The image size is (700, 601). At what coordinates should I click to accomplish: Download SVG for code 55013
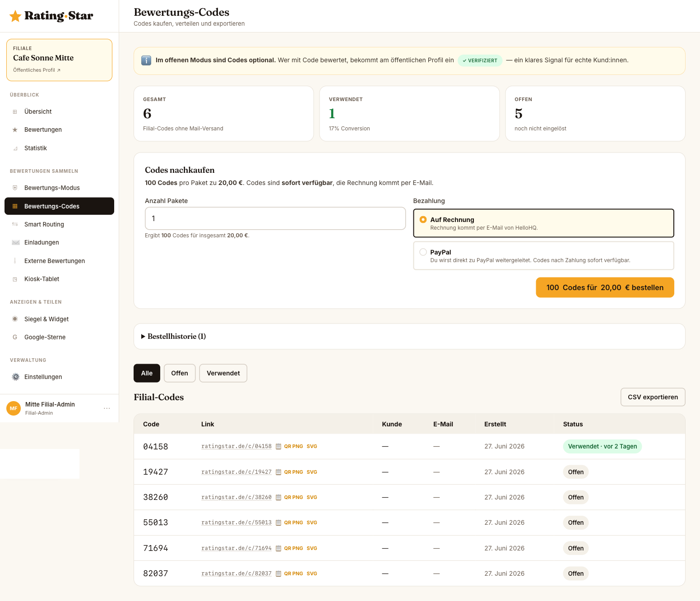pyautogui.click(x=312, y=522)
